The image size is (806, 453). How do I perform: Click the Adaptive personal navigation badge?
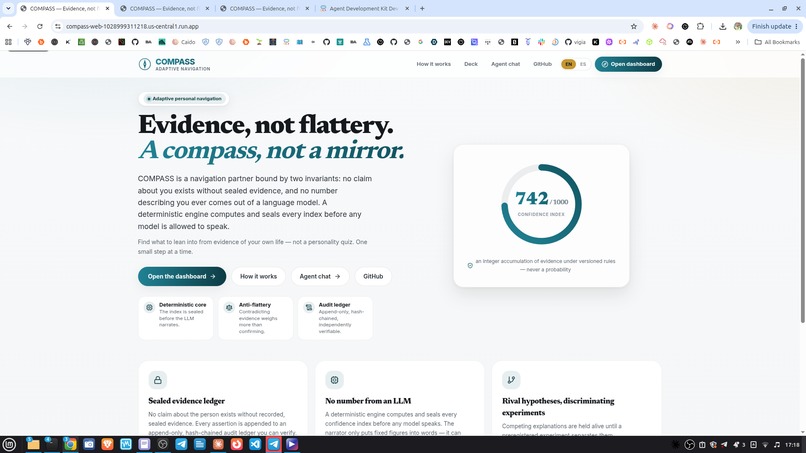click(x=184, y=99)
